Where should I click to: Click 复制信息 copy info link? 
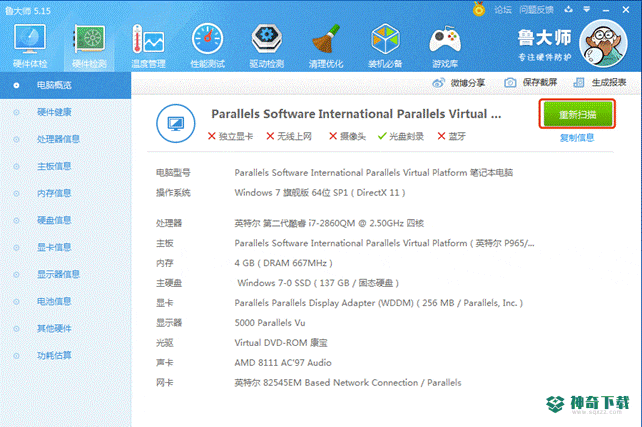coord(577,138)
